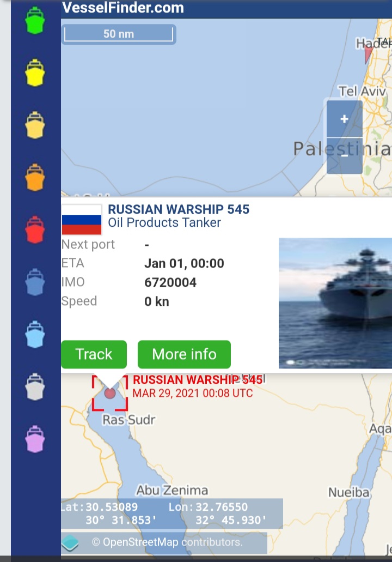Toggle the grey ship type filter icon
Viewport: 392px width, 562px height.
[35, 386]
